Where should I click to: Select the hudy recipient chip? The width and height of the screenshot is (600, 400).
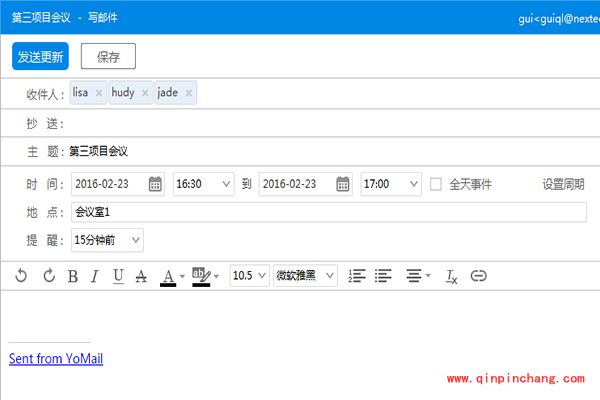pos(131,93)
